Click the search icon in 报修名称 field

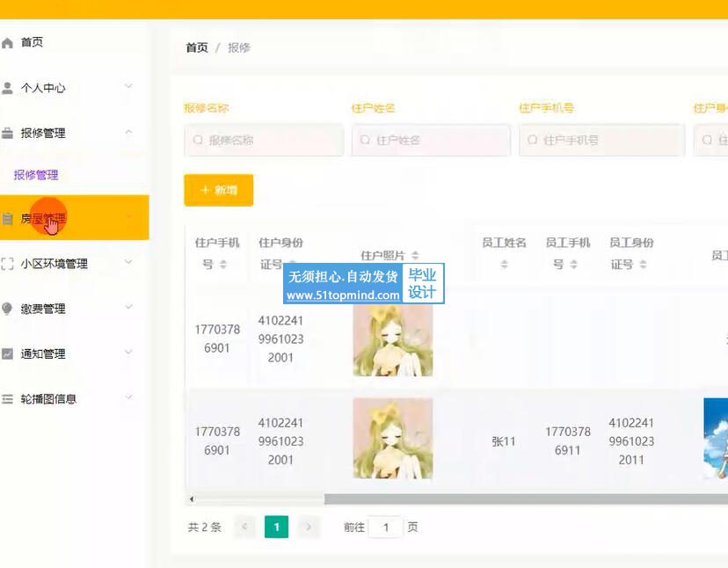(198, 140)
